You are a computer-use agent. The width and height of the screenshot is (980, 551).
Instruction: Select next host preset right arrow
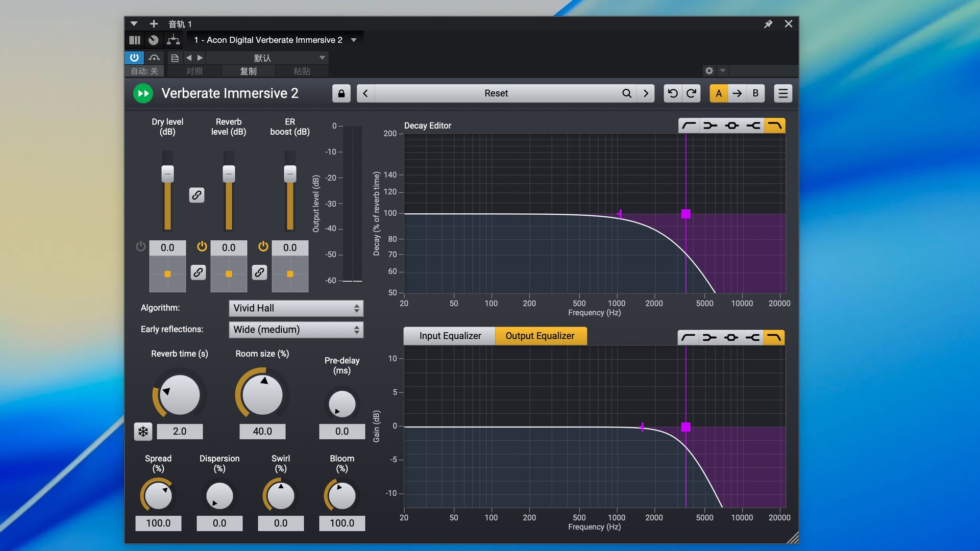coord(200,58)
